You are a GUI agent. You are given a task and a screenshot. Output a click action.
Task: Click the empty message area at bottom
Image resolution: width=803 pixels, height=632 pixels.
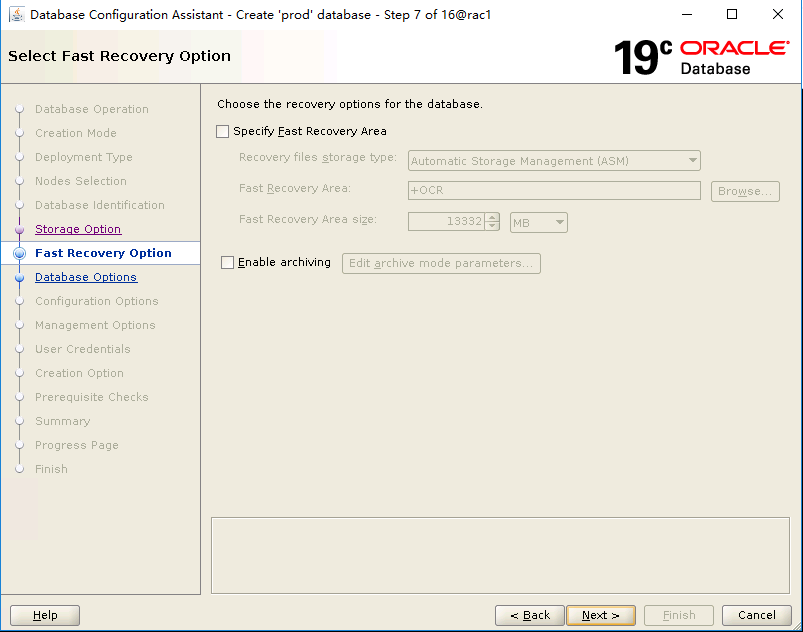tap(500, 556)
